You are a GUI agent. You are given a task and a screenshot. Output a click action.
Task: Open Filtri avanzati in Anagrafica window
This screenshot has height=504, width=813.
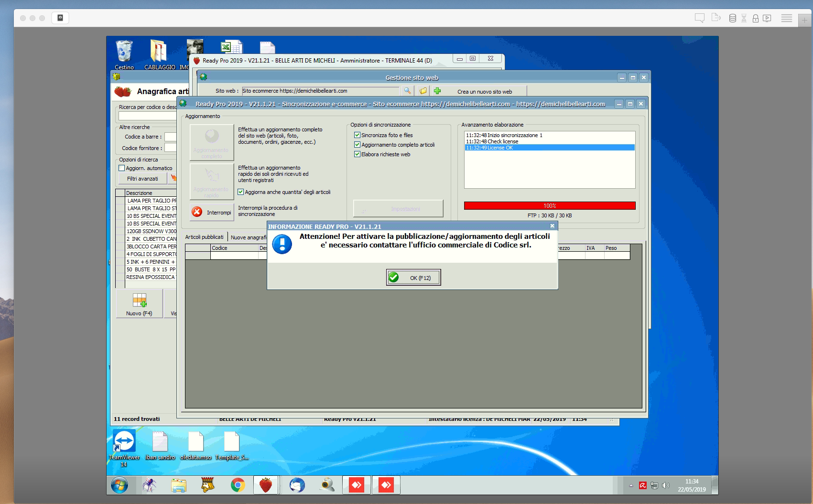[x=142, y=179]
